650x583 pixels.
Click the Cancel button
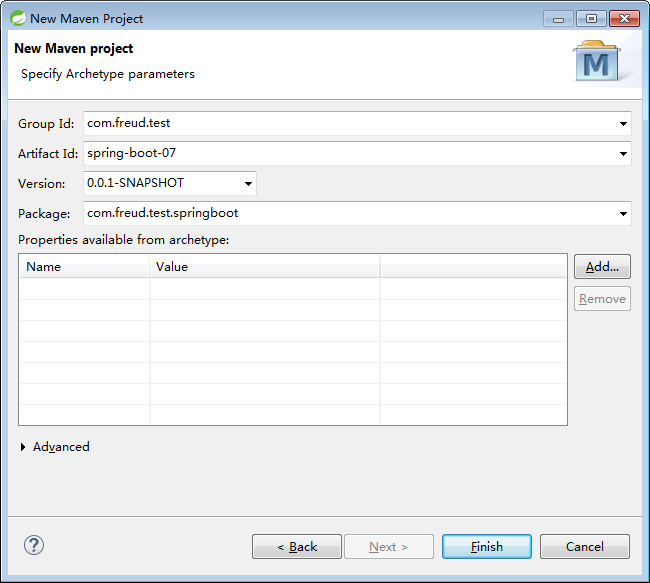click(585, 547)
